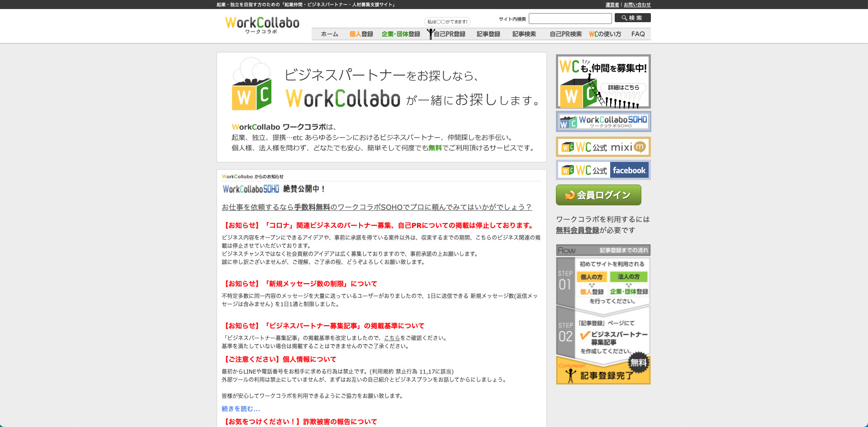The image size is (868, 427).
Task: Open the WC recruiting members banner
Action: coord(603,81)
